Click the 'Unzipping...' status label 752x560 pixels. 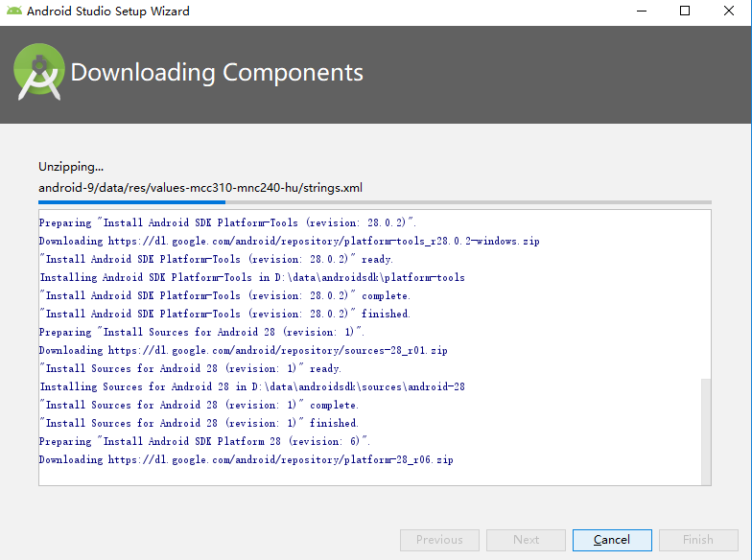(x=71, y=167)
